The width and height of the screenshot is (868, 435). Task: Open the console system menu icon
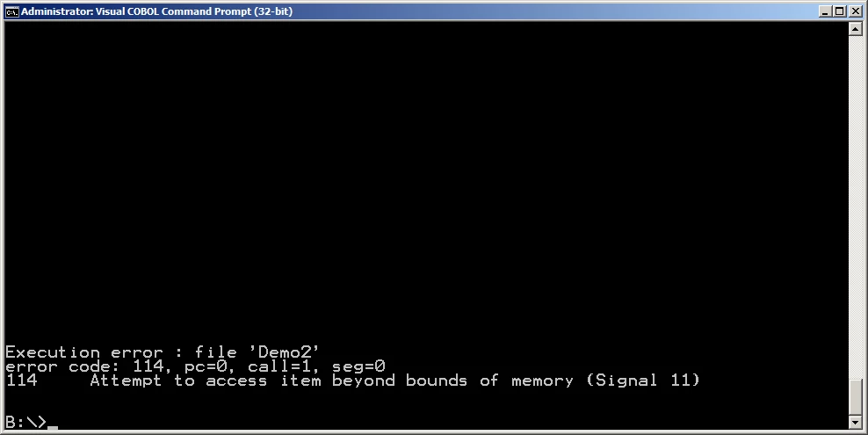pos(11,11)
